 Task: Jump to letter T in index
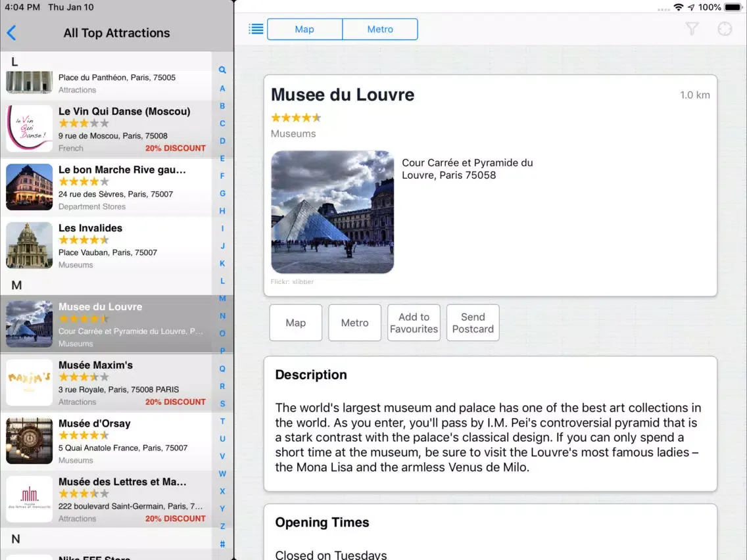pos(222,421)
